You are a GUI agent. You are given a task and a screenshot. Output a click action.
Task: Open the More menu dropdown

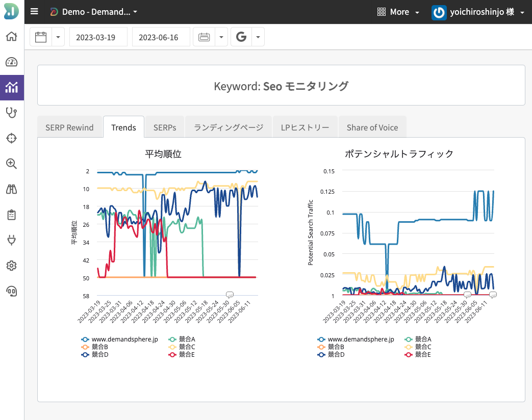tap(398, 12)
